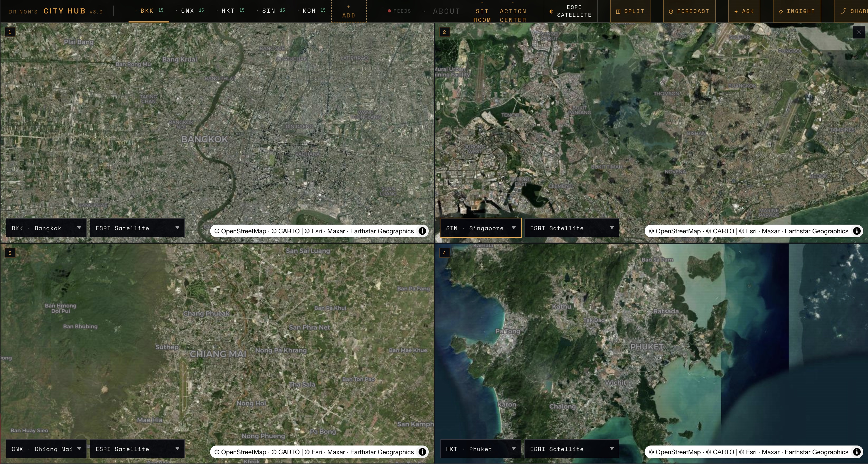Click pane number 4 badge

[444, 253]
